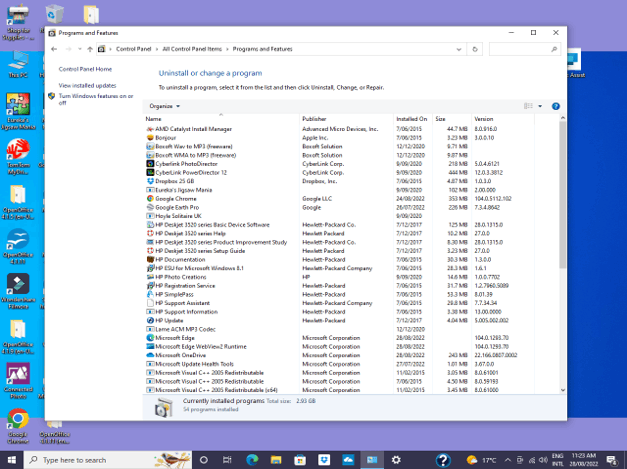This screenshot has height=469, width=627.
Task: Open Dropbox from the taskbar
Action: coord(324,460)
